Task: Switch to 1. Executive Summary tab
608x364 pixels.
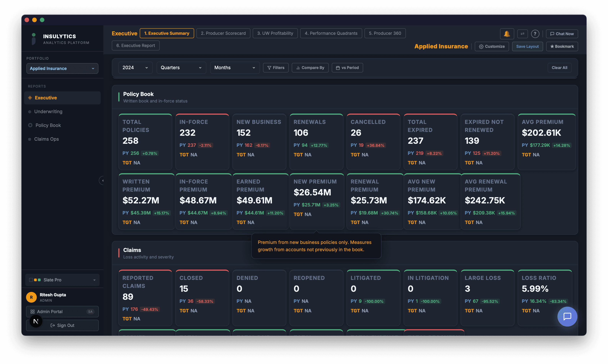Action: (167, 33)
